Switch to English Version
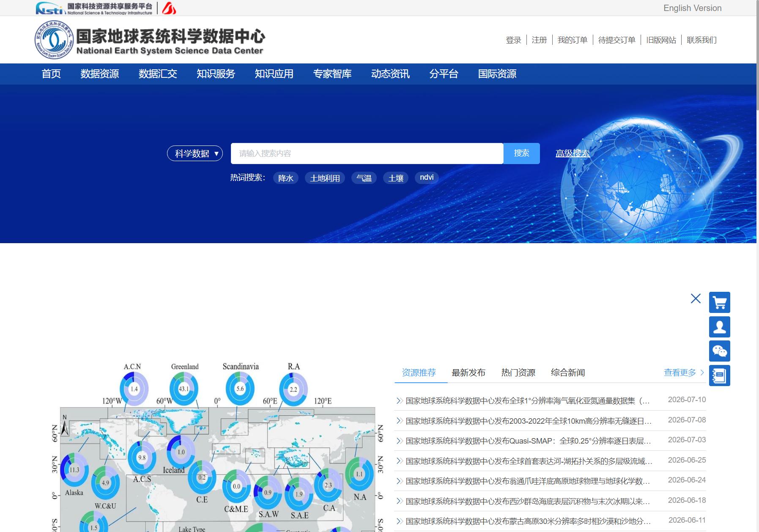759x532 pixels. click(692, 8)
